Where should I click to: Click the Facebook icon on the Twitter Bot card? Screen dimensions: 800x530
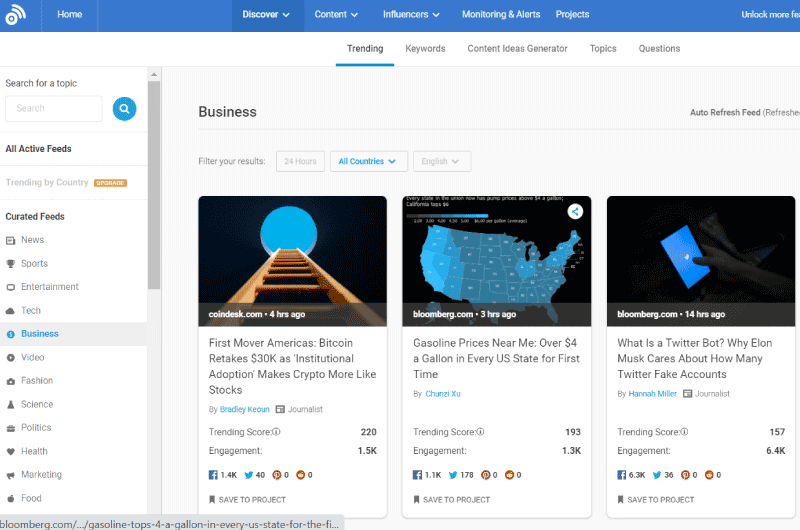621,475
